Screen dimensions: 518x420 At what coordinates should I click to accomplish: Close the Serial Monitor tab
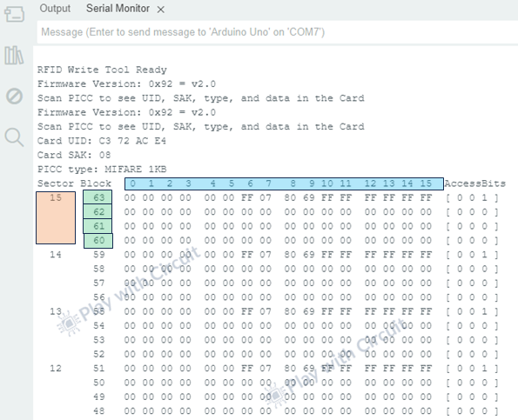point(160,10)
